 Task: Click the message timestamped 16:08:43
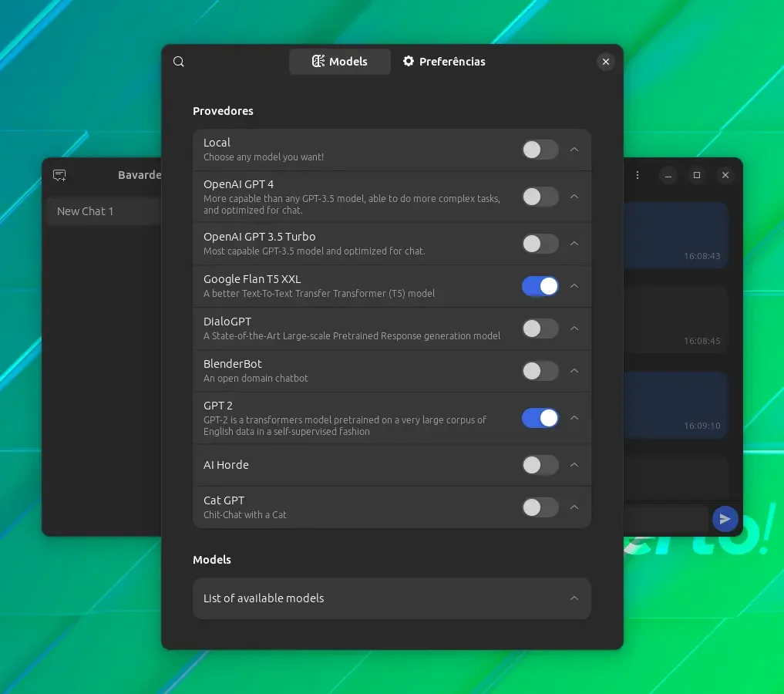[675, 235]
